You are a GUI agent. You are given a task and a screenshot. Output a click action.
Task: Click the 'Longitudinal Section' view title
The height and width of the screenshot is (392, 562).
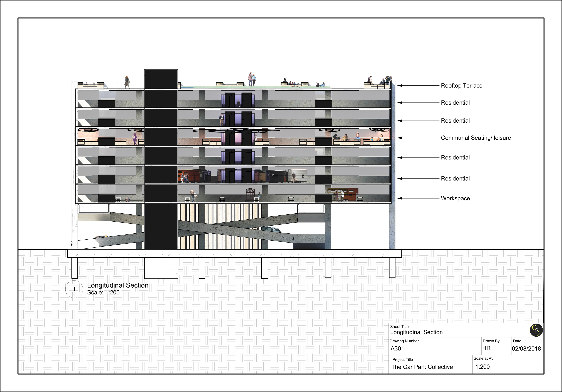click(x=118, y=285)
